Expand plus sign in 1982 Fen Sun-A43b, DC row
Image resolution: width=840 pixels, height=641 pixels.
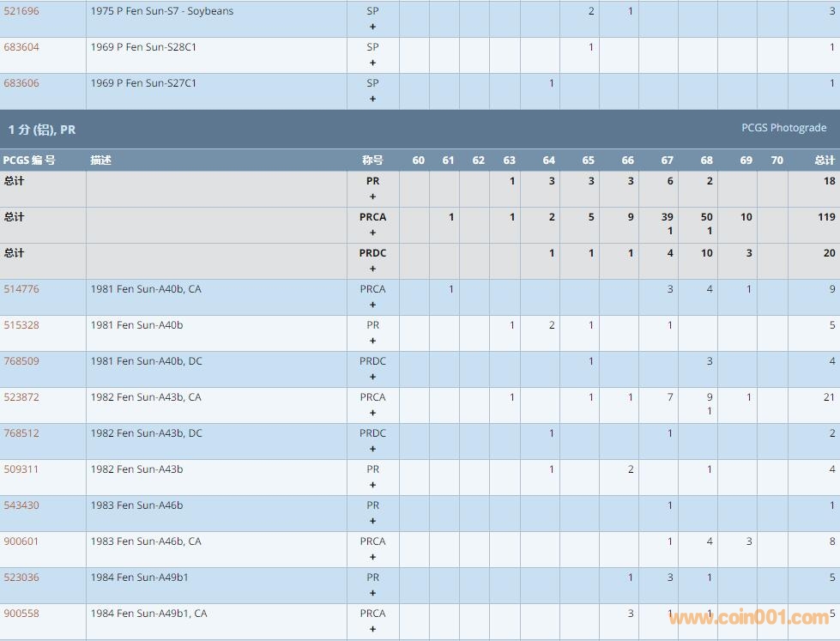[372, 449]
